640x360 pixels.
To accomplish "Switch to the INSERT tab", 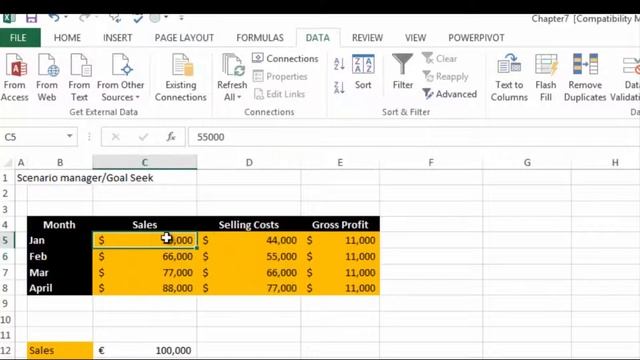I will [x=118, y=38].
